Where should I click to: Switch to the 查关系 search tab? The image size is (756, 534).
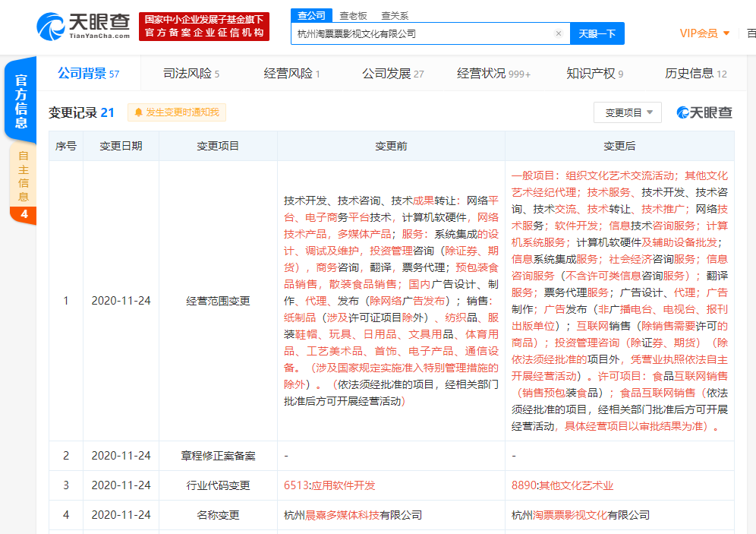[x=395, y=15]
